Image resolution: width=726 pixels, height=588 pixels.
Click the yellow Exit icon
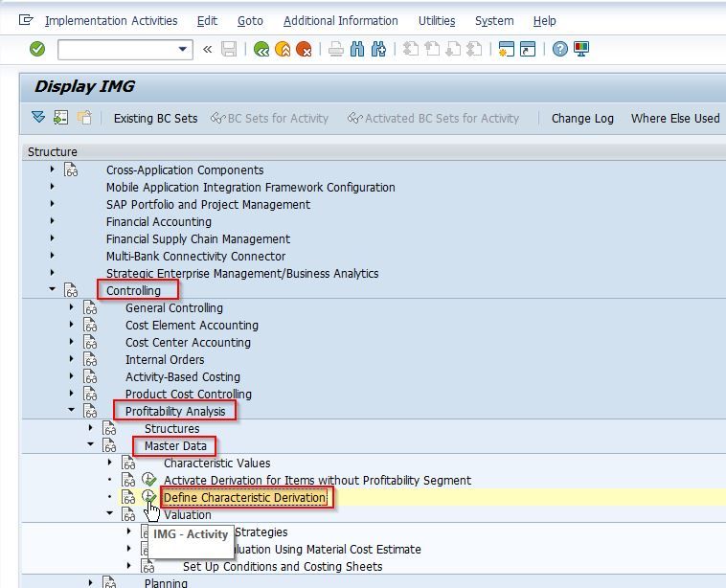[283, 49]
